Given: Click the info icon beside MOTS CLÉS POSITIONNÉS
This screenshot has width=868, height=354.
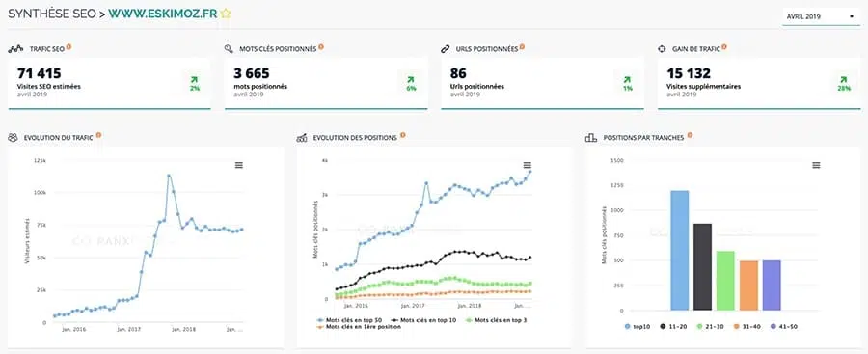Looking at the screenshot, I should click(321, 47).
